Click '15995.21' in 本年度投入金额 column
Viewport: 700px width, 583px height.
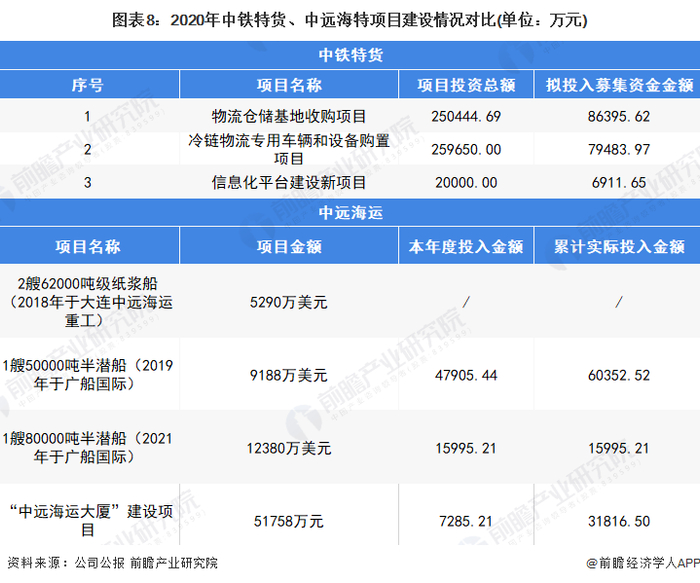[x=466, y=448]
